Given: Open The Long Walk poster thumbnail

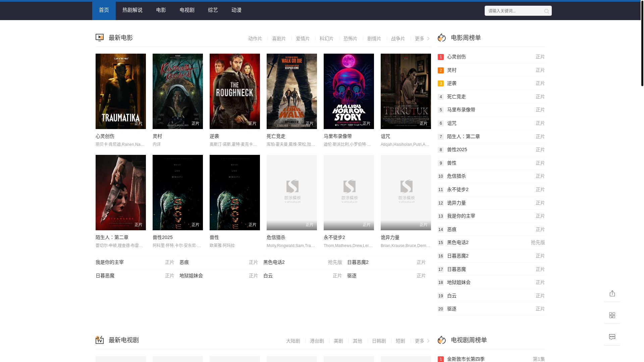Looking at the screenshot, I should (292, 91).
